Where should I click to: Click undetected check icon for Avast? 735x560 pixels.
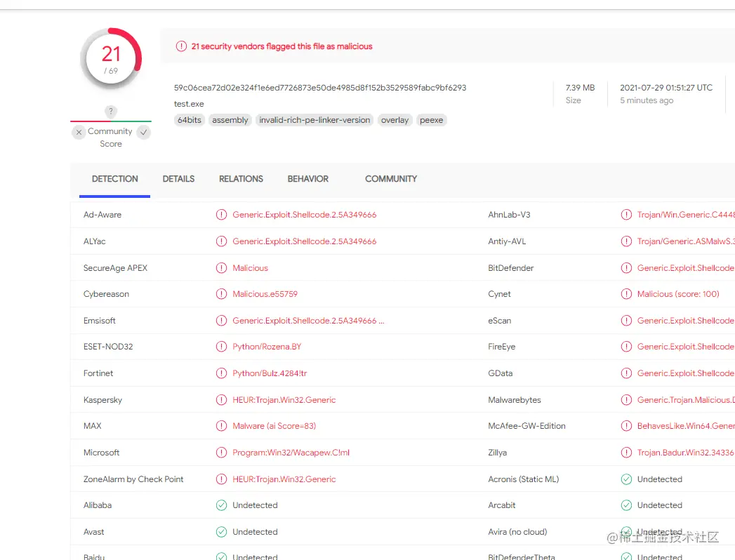(x=221, y=532)
